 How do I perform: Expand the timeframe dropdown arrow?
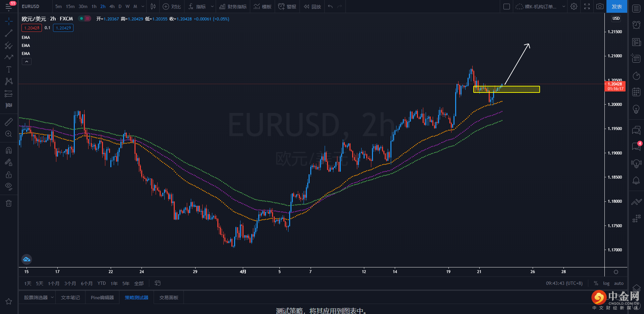(x=143, y=6)
